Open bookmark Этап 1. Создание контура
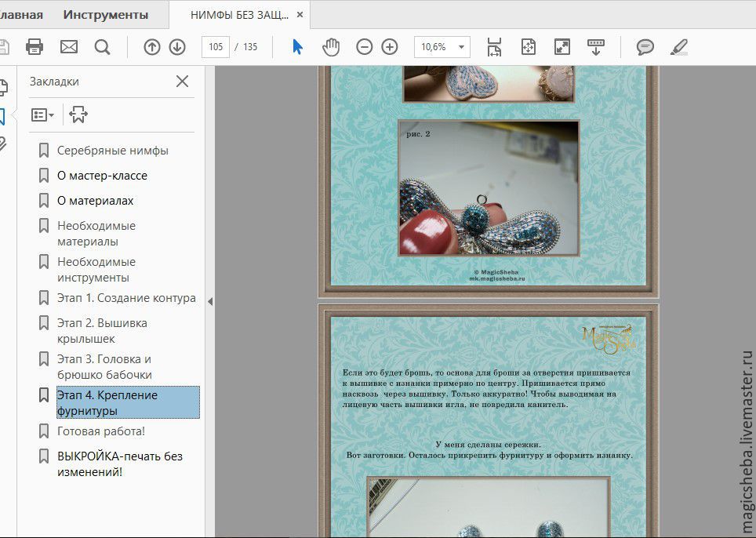 pos(126,298)
